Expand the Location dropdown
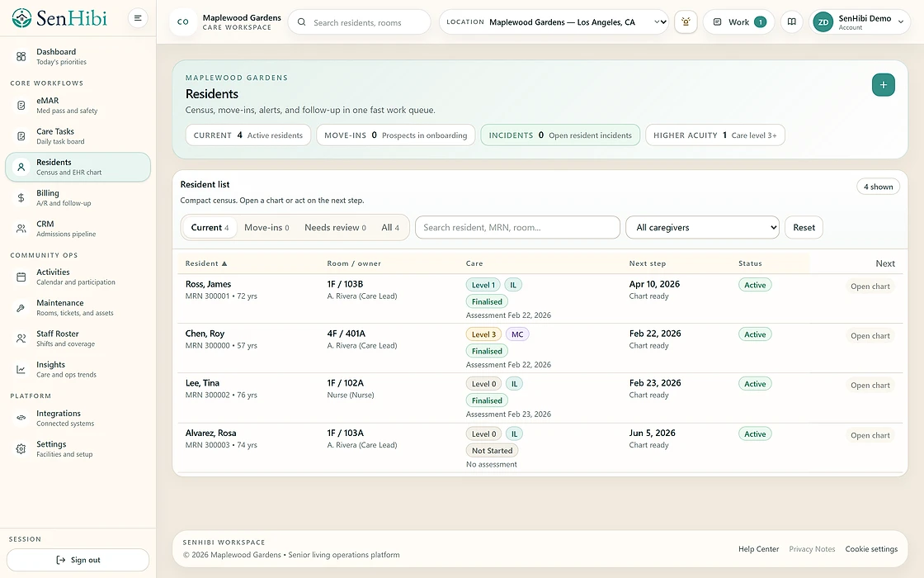The width and height of the screenshot is (924, 578). (554, 21)
